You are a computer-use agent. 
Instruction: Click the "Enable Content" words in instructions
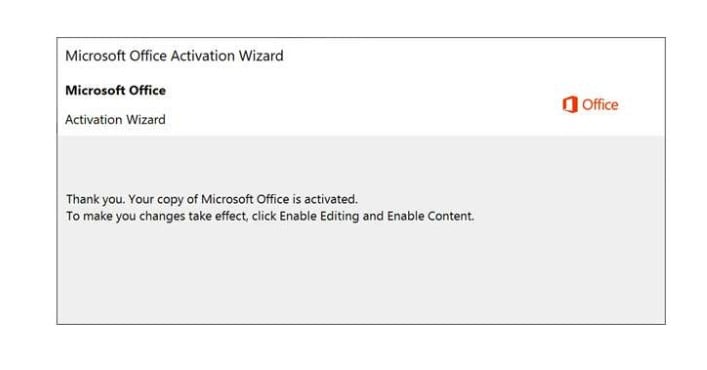coord(430,216)
